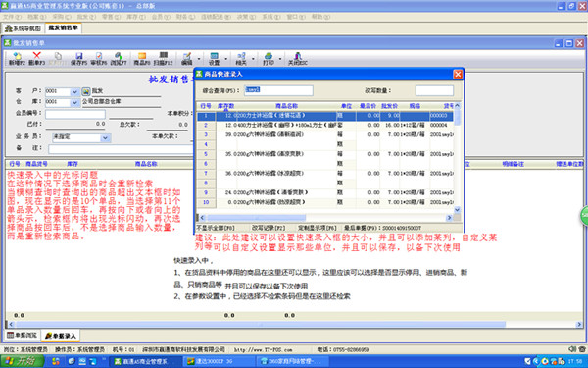Click the 关闭ESC exit icon
The width and height of the screenshot is (588, 368).
click(297, 59)
